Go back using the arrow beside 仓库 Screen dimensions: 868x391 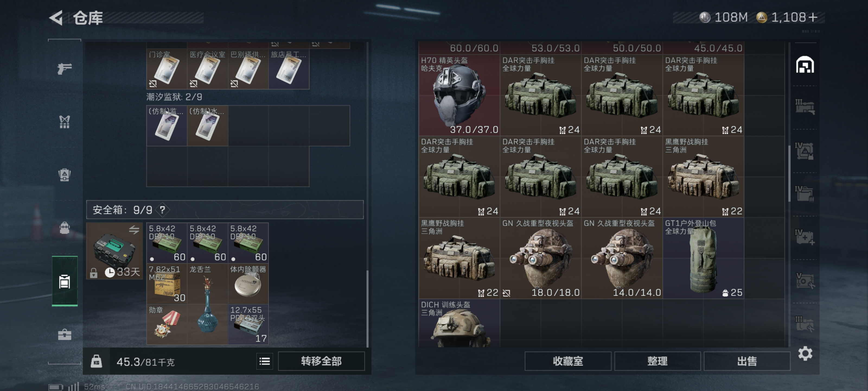(56, 18)
